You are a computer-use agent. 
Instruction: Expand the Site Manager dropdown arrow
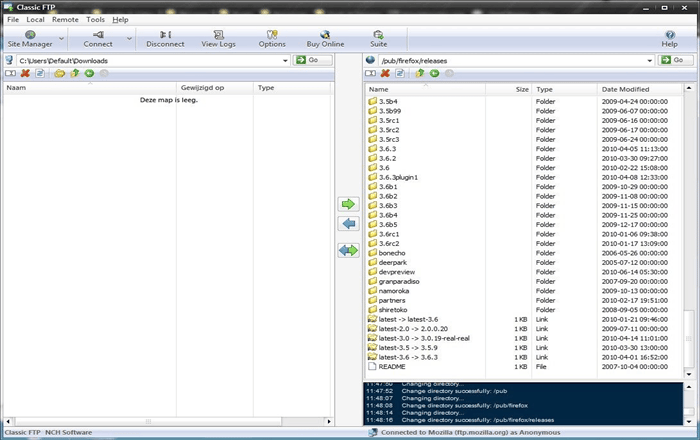point(62,39)
